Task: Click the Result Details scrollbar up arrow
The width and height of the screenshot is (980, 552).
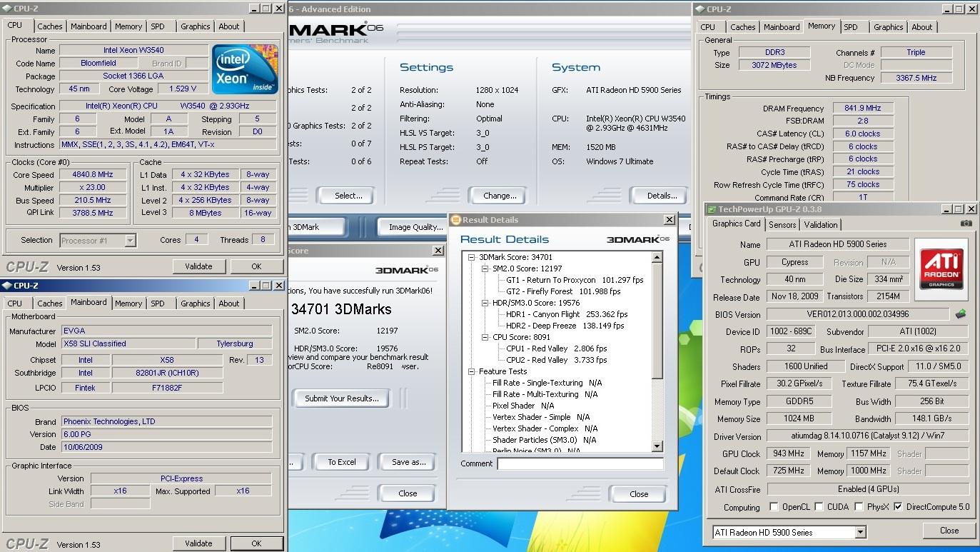Action: [x=657, y=257]
